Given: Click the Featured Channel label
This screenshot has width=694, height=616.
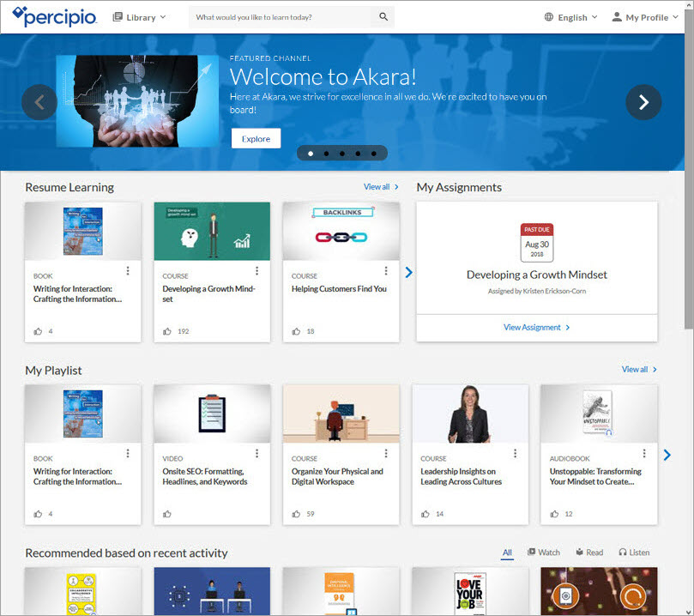Looking at the screenshot, I should tap(270, 58).
